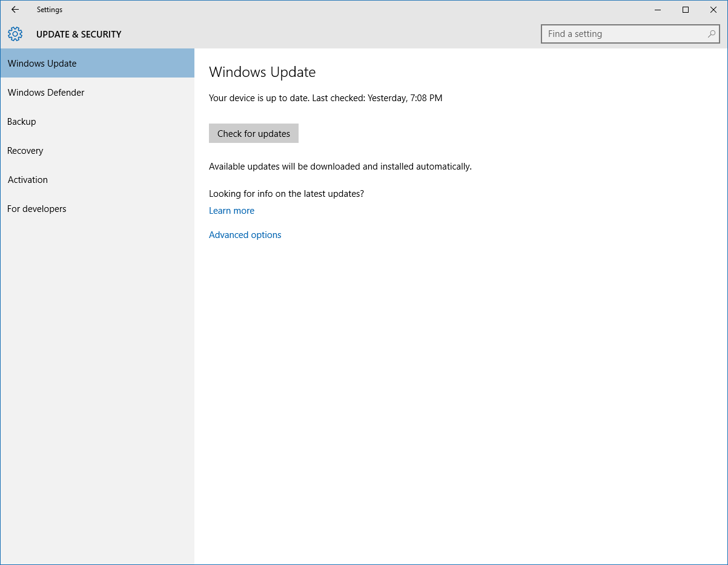Image resolution: width=728 pixels, height=565 pixels.
Task: Click the Windows Update page heading
Action: (262, 72)
